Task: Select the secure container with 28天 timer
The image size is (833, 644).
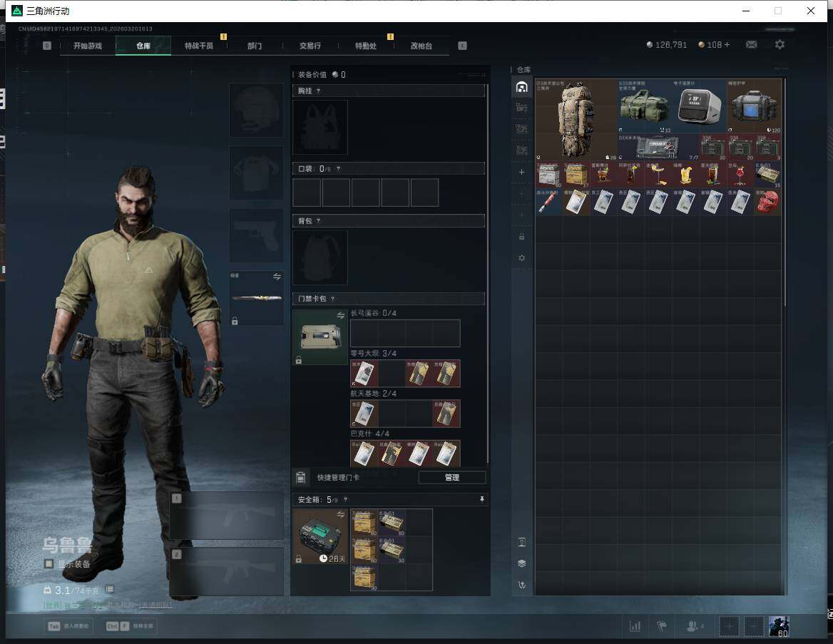Action: pyautogui.click(x=320, y=536)
